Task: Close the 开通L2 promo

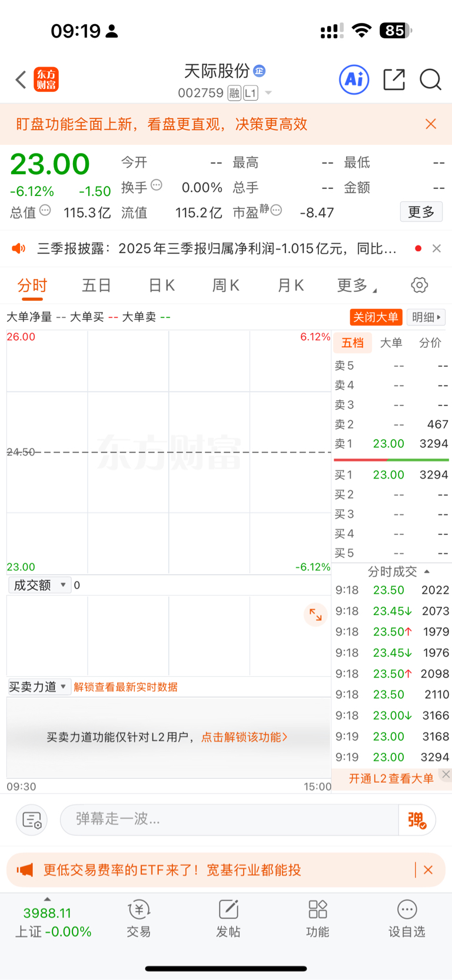Action: click(446, 775)
